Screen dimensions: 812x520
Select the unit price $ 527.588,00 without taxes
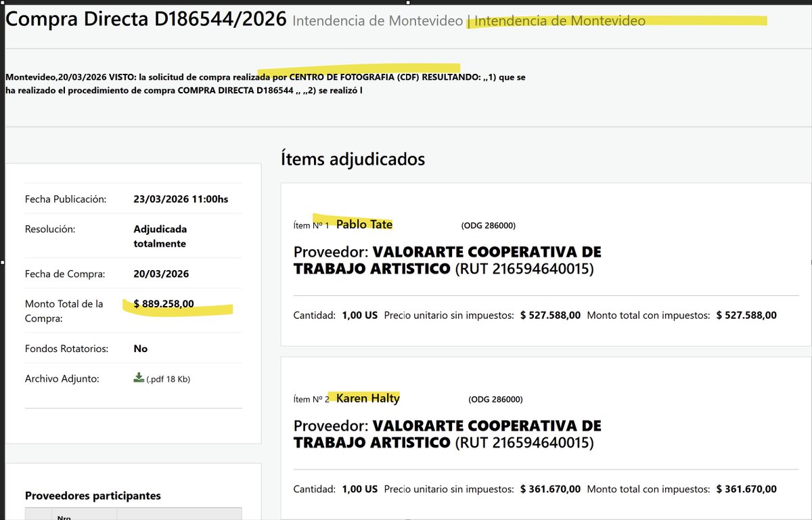click(x=550, y=315)
